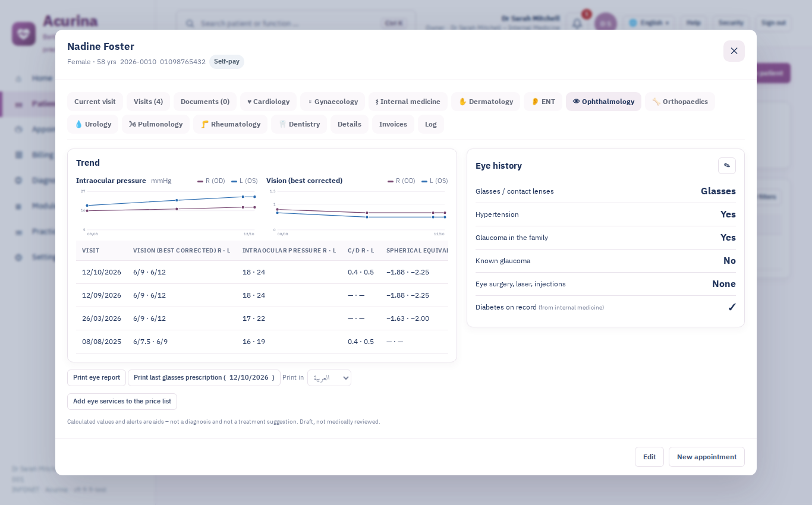The image size is (812, 505).
Task: Open the English language selector in background
Action: click(x=649, y=23)
